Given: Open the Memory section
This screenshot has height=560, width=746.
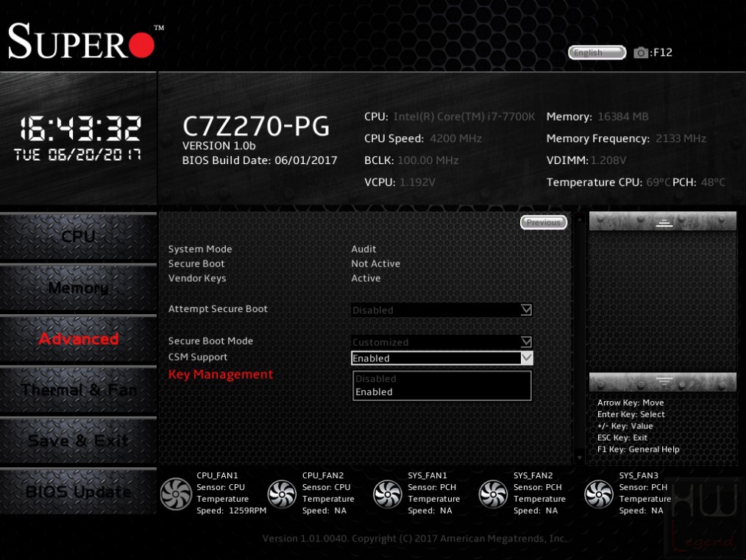Looking at the screenshot, I should pos(79,288).
